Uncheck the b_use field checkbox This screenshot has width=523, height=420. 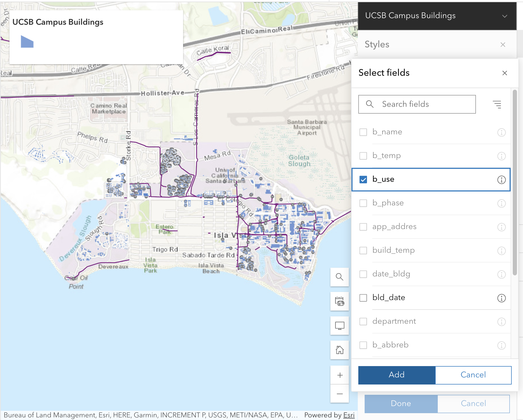point(363,180)
